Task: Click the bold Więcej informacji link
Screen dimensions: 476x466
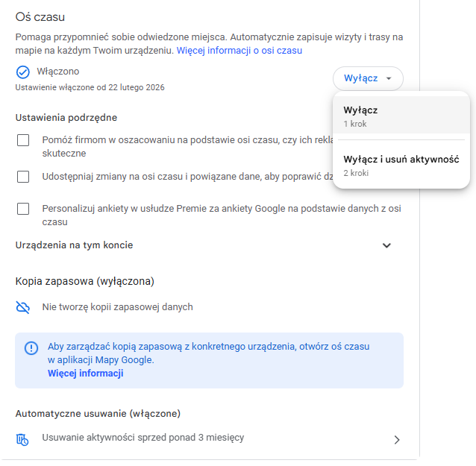Action: [x=85, y=374]
